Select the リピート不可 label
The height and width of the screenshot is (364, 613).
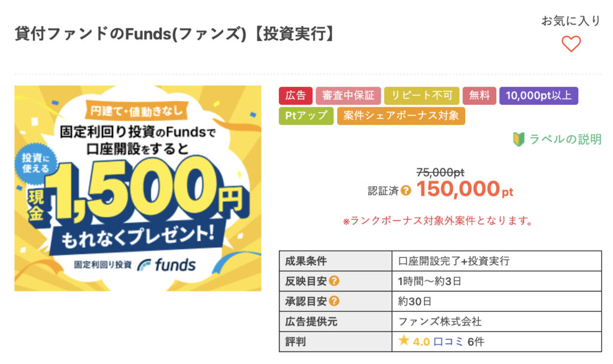(422, 95)
